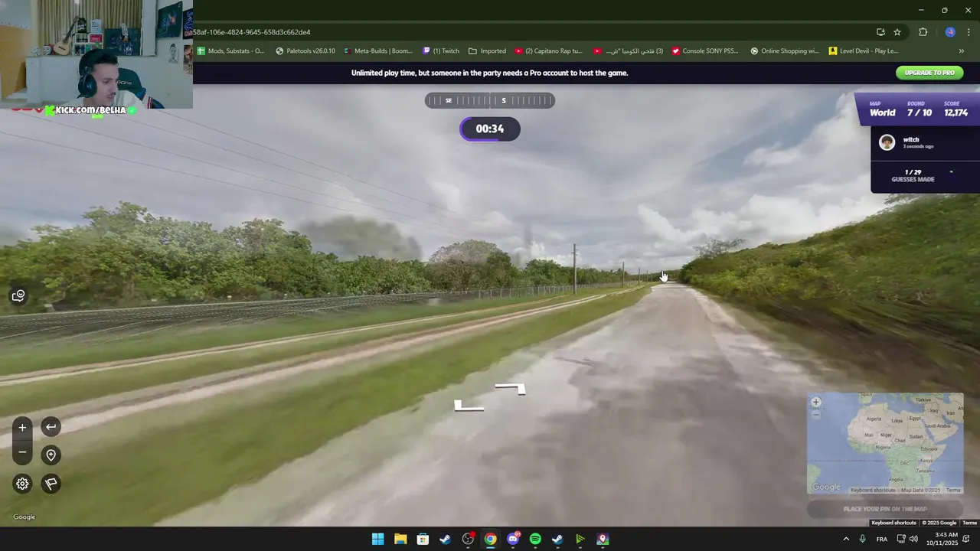
Task: Click the Google logo in street view corner
Action: (24, 517)
